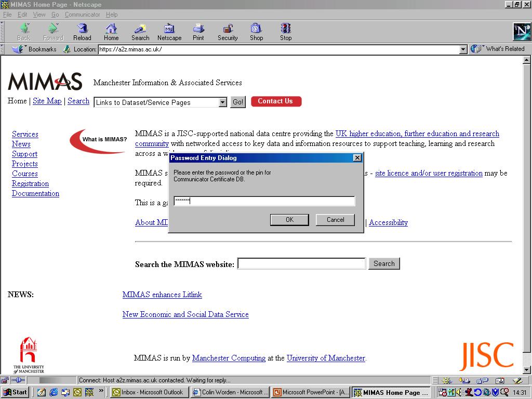Screen dimensions: 532x399
Task: Click the red Contact Us button
Action: click(x=276, y=101)
